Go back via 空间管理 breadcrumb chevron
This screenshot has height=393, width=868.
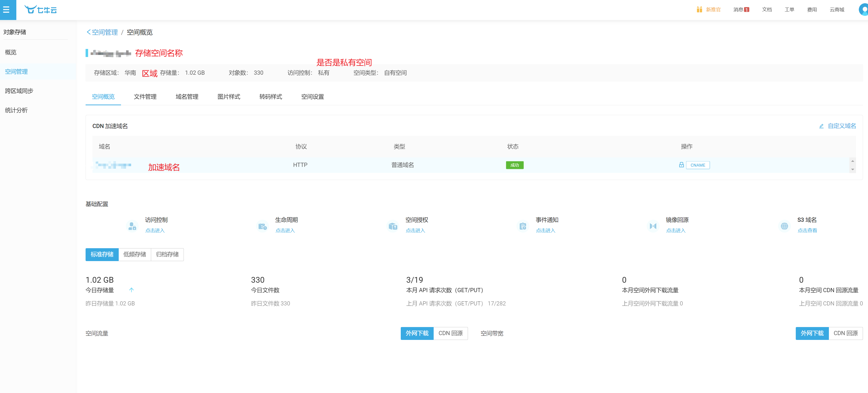coord(89,32)
